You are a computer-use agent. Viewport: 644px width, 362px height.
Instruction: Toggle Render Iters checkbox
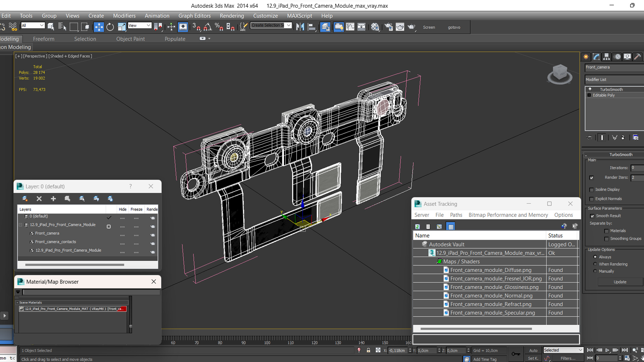[591, 178]
